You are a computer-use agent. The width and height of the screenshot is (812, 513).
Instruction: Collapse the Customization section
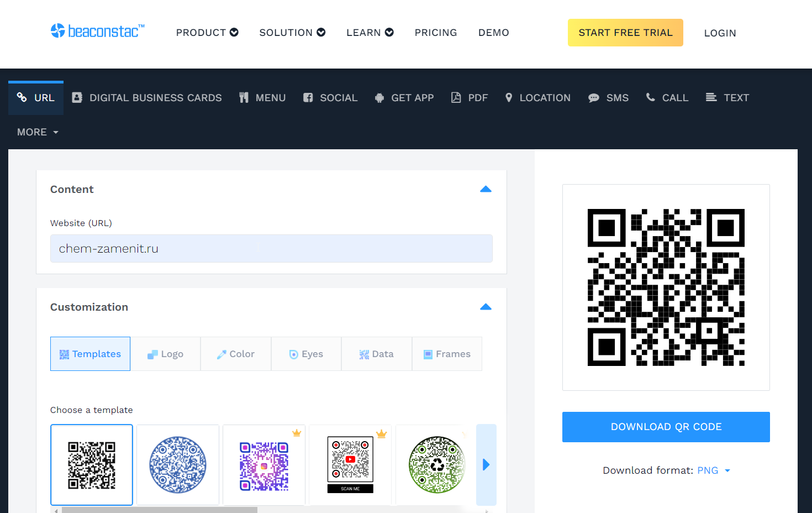(486, 307)
